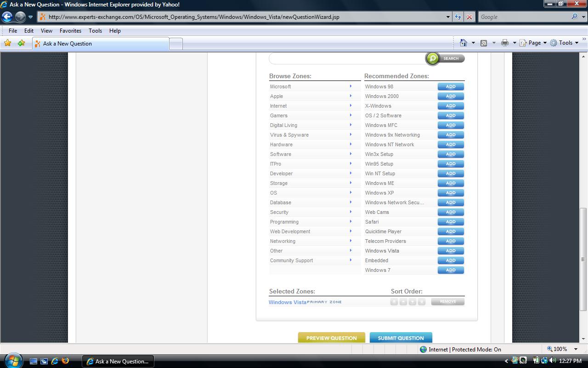Add the Web Cams recommended zone

click(x=451, y=212)
